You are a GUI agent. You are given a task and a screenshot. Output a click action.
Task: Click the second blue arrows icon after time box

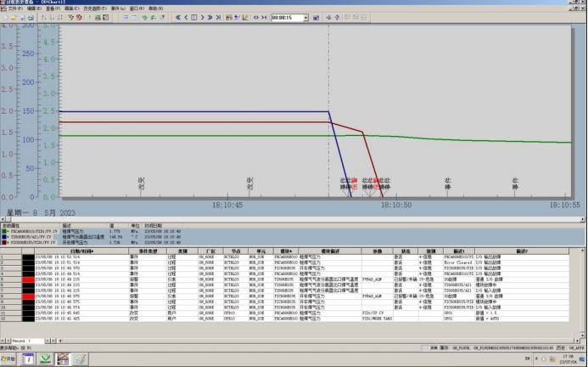[337, 18]
